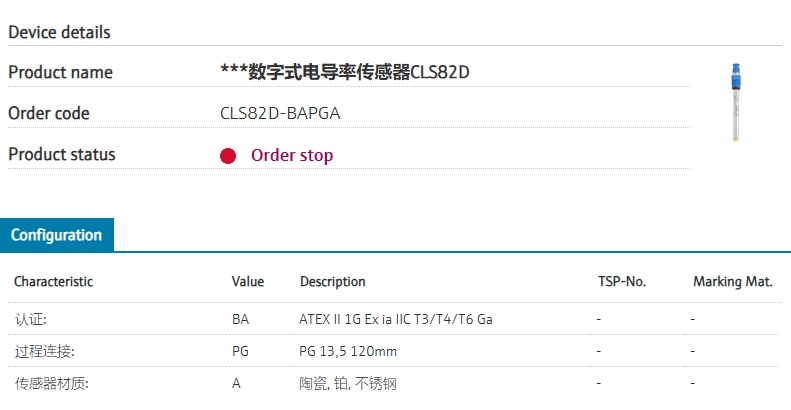Click the Order stop status text
This screenshot has height=410, width=791.
[x=291, y=156]
